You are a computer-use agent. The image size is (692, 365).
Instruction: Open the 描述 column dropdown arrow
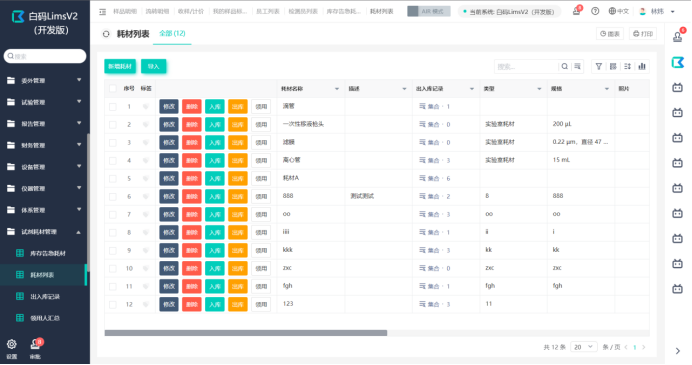click(x=404, y=89)
